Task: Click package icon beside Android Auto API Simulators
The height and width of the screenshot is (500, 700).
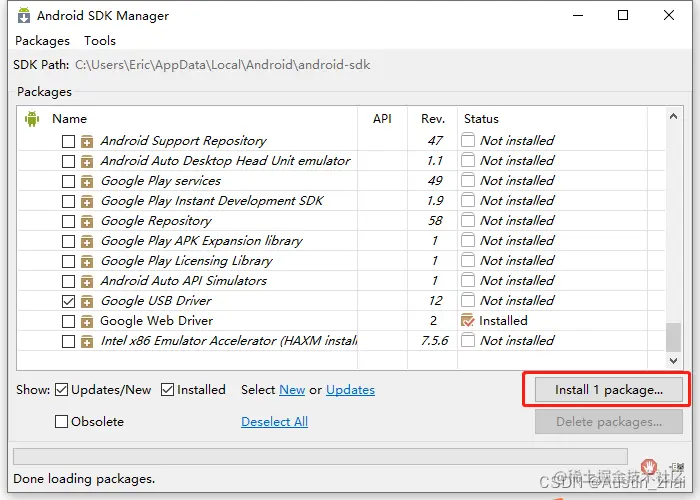Action: click(87, 282)
